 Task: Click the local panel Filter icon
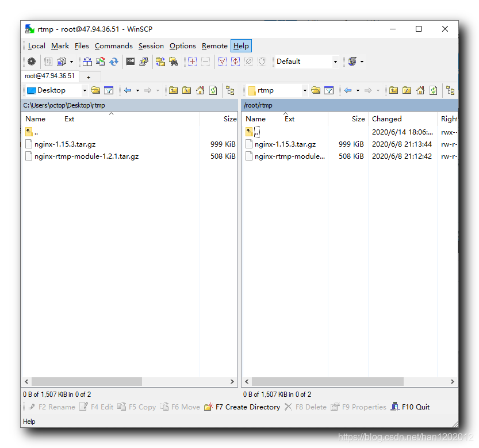pos(109,90)
